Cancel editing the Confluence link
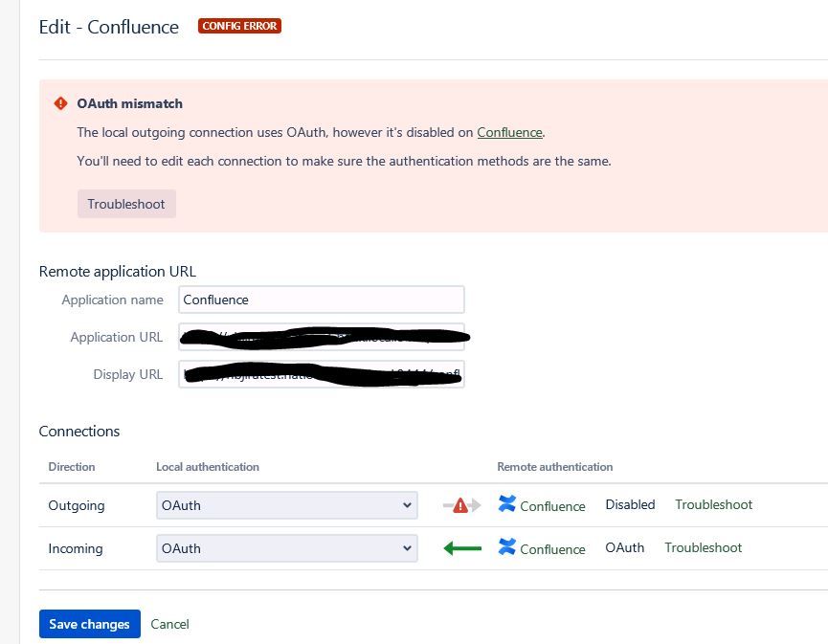This screenshot has width=828, height=644. [169, 624]
